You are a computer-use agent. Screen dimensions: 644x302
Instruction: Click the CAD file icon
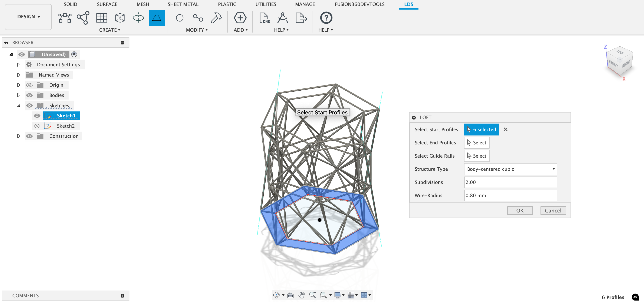click(264, 18)
